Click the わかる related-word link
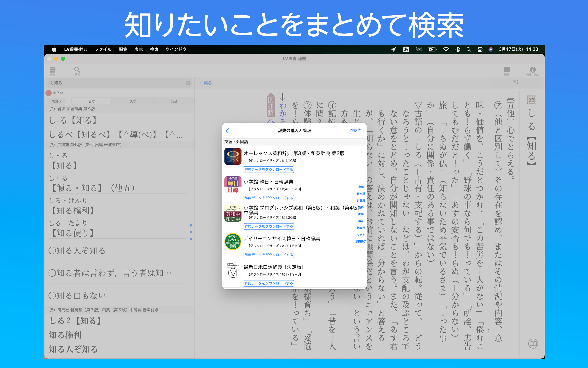The image size is (588, 368). [x=283, y=112]
